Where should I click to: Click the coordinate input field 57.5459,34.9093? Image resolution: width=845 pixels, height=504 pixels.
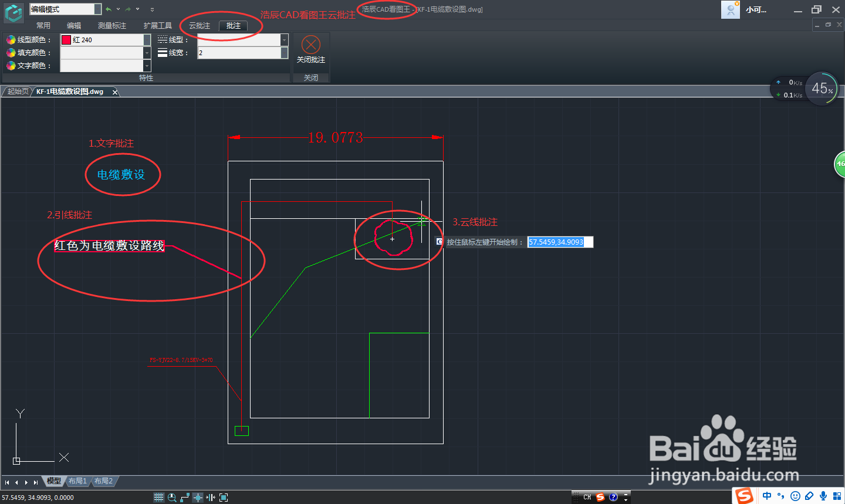(560, 242)
